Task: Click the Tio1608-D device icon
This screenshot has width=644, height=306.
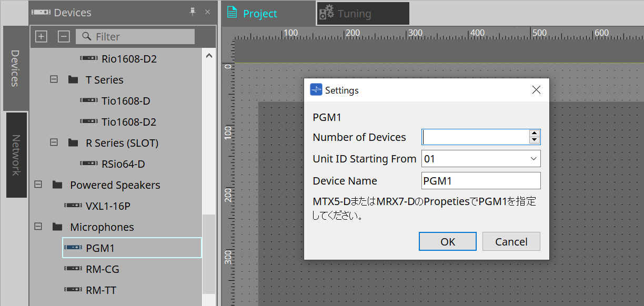Action: click(88, 100)
